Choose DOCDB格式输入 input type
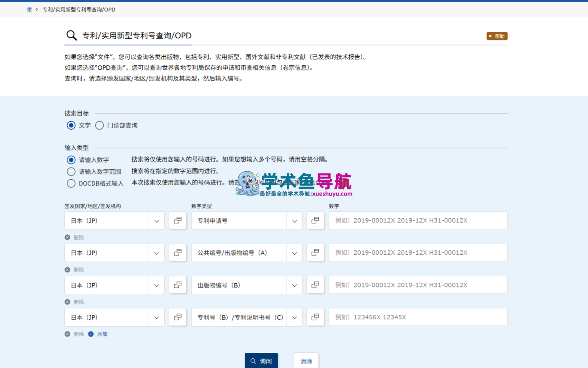The image size is (588, 368). [71, 183]
